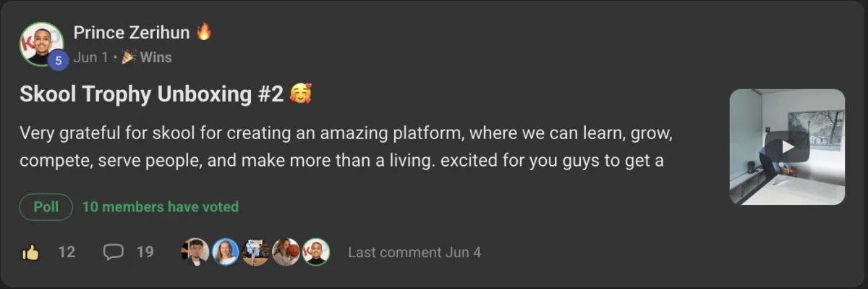The width and height of the screenshot is (868, 289).
Task: Click the 'Last comment Jun 4' text
Action: [x=414, y=252]
